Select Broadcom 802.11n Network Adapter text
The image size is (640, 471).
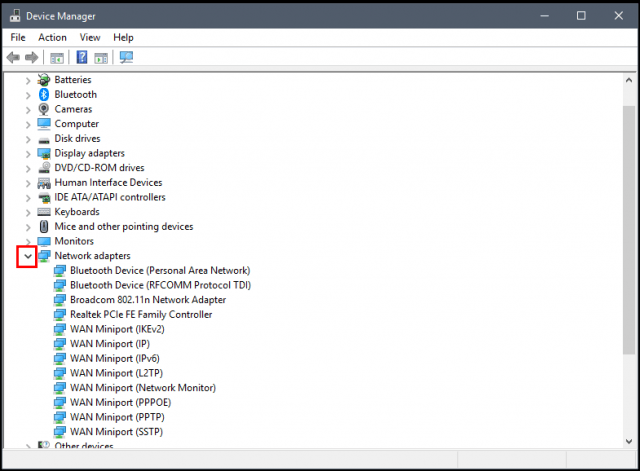[x=148, y=300]
